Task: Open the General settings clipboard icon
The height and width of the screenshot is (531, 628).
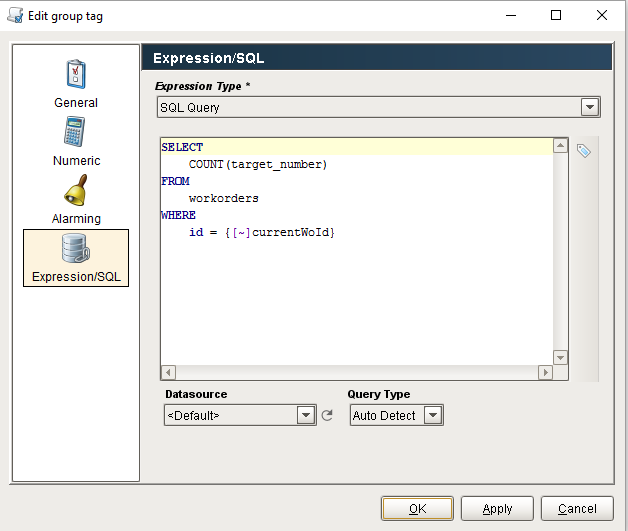Action: click(76, 74)
